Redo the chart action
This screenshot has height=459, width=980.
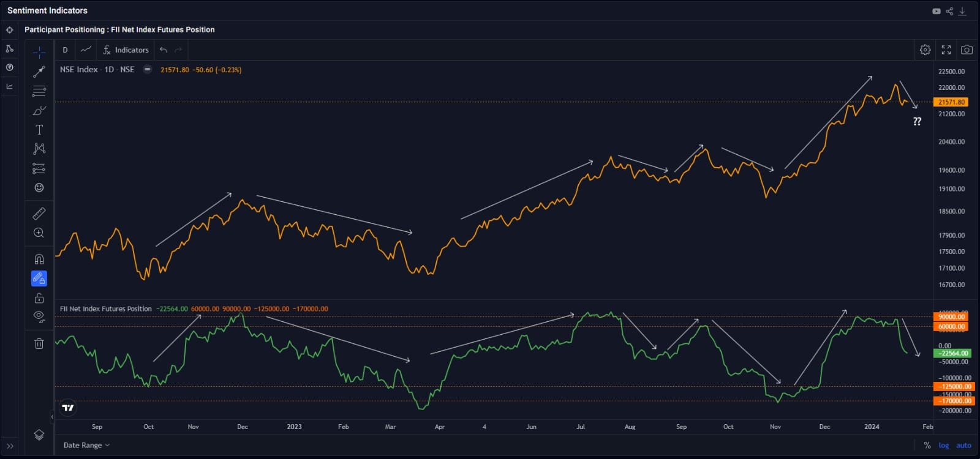pyautogui.click(x=179, y=50)
